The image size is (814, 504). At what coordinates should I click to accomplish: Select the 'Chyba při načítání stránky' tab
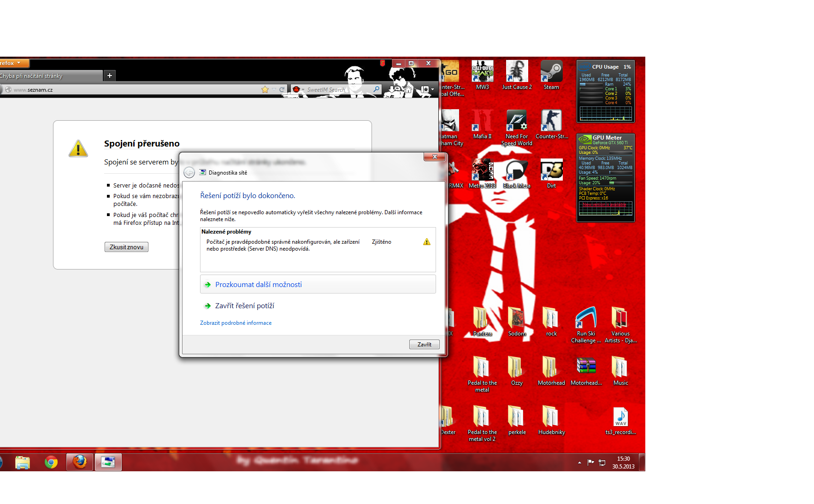tap(46, 76)
